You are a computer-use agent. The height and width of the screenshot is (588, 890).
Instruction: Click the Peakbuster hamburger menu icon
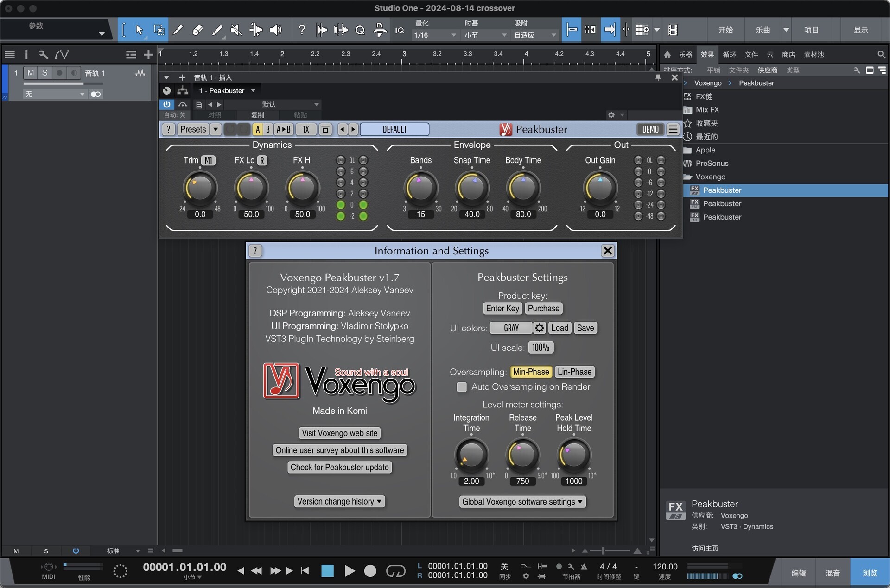(673, 129)
